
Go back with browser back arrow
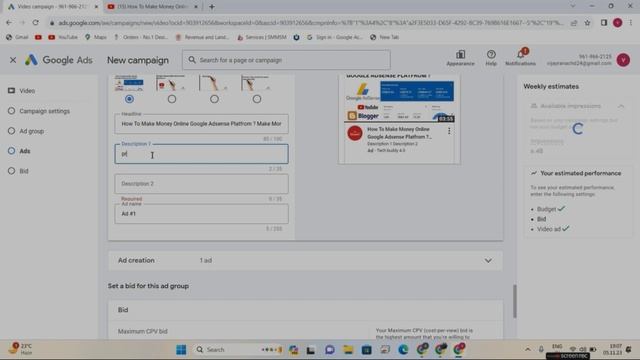point(9,23)
